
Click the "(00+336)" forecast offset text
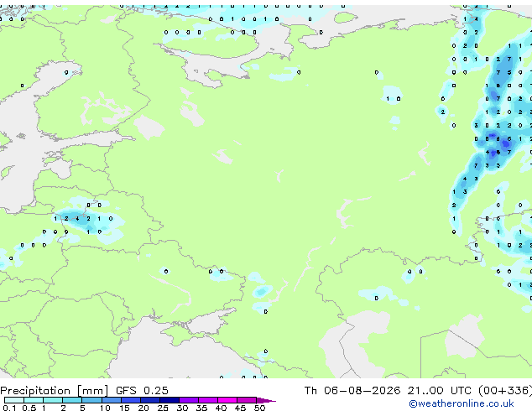(x=505, y=391)
